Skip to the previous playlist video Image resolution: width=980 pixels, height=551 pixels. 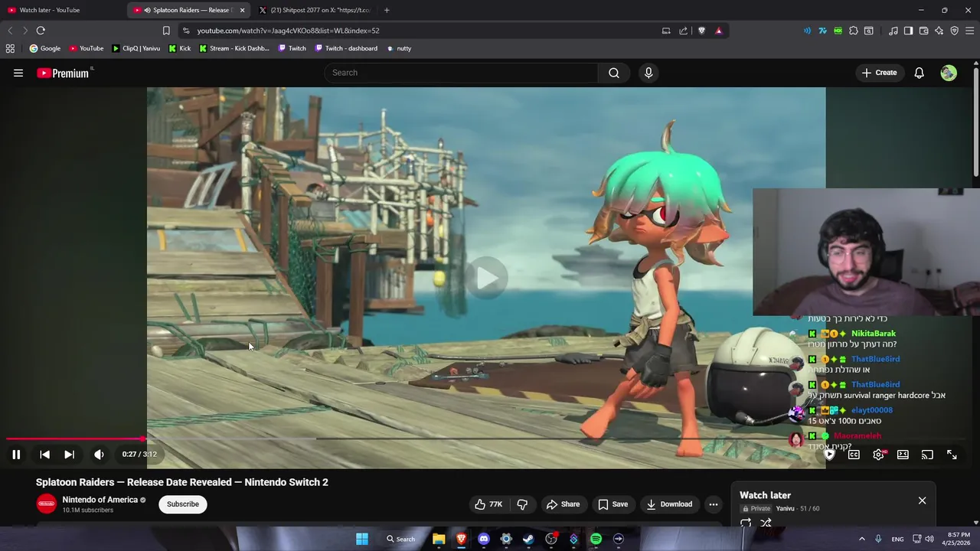pos(44,455)
